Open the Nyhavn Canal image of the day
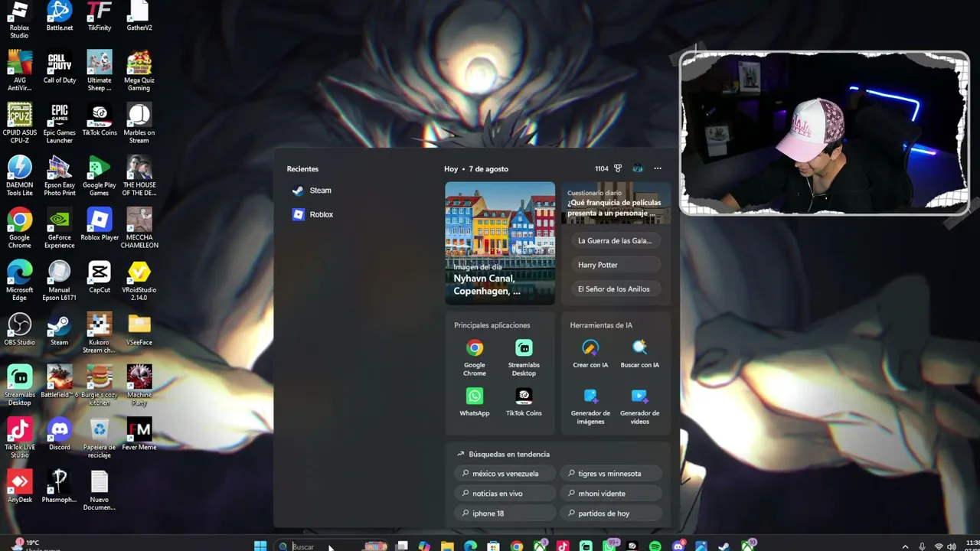 500,243
